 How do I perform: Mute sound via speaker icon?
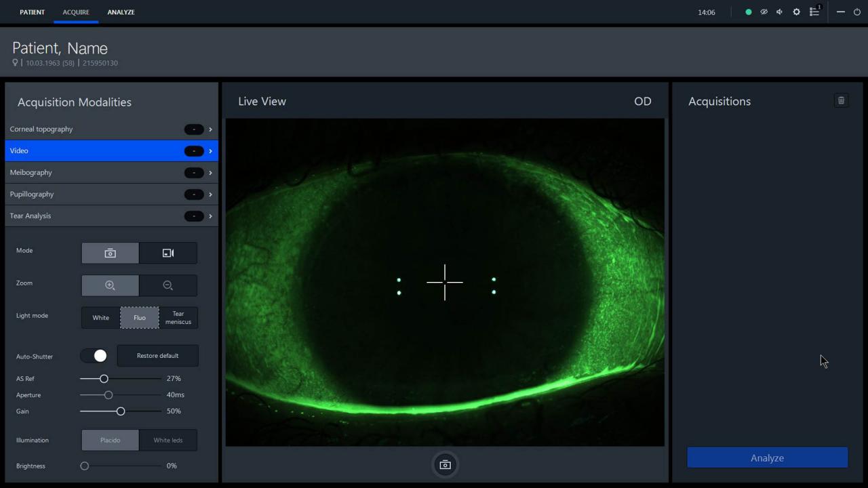click(780, 12)
